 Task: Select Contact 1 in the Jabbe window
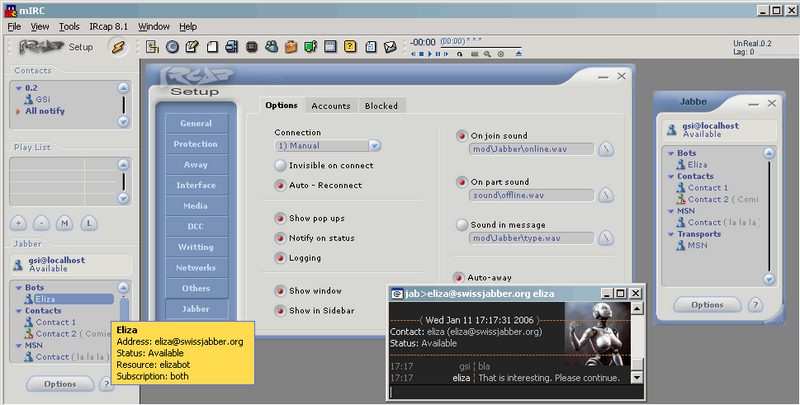[707, 187]
